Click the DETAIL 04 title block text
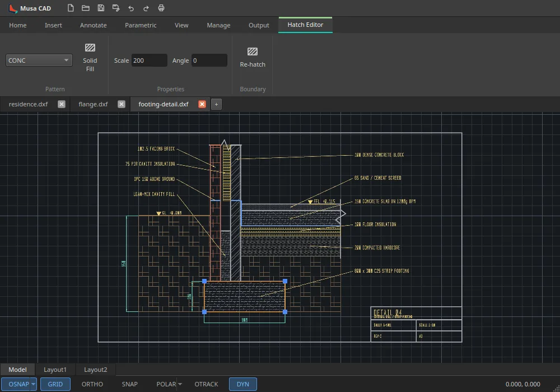The image size is (560, 392). 388,312
